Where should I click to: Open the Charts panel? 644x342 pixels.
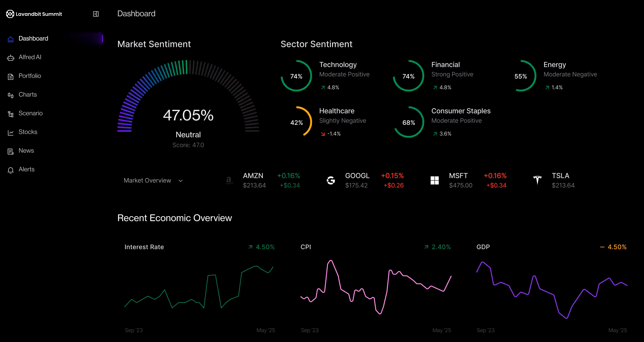pos(28,94)
